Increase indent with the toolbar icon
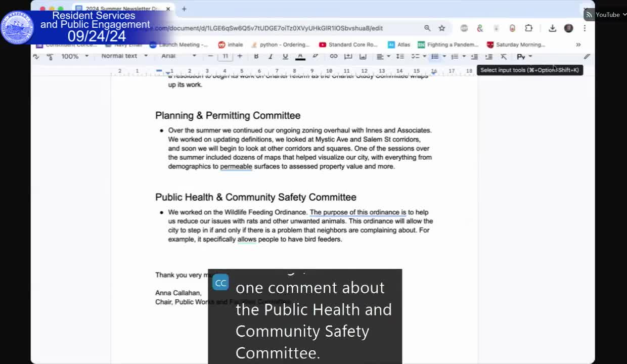 click(x=489, y=56)
